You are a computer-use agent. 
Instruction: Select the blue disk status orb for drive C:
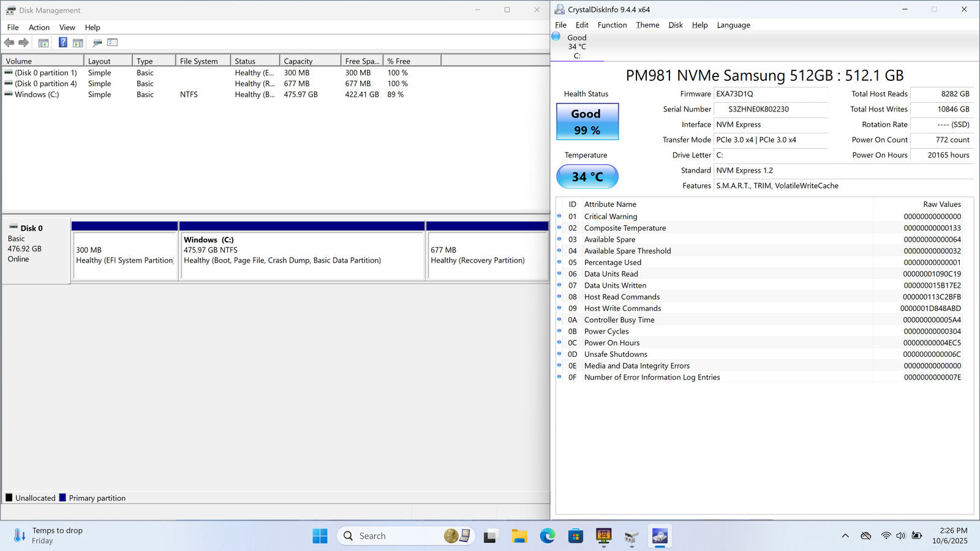pyautogui.click(x=556, y=37)
